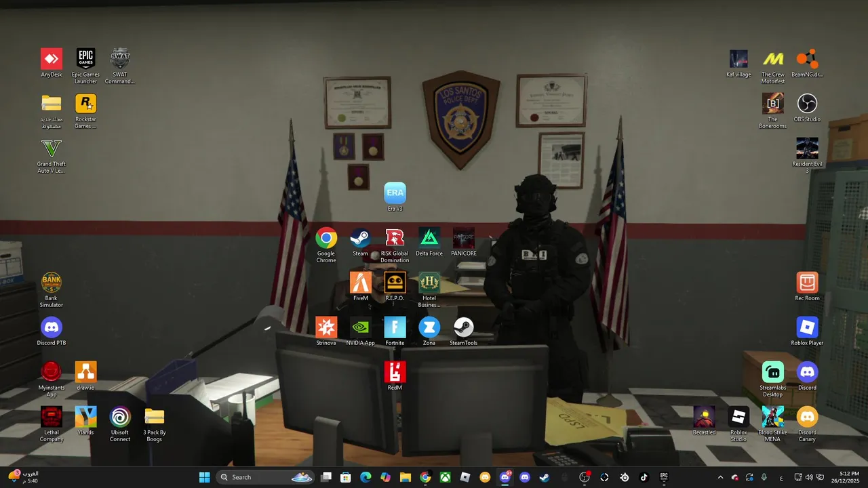Viewport: 868px width, 488px height.
Task: Launch draw.io desktop shortcut
Action: click(x=85, y=376)
